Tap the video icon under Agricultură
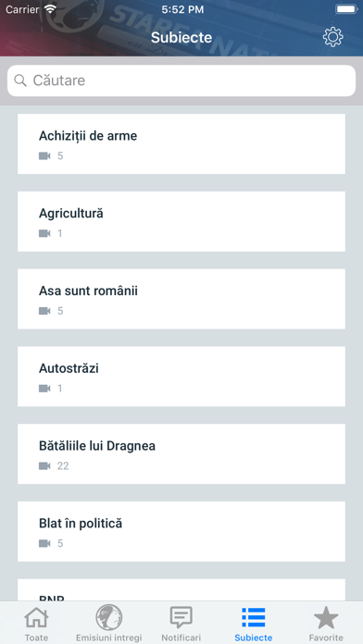Viewport: 363px width, 644px height. [x=44, y=233]
